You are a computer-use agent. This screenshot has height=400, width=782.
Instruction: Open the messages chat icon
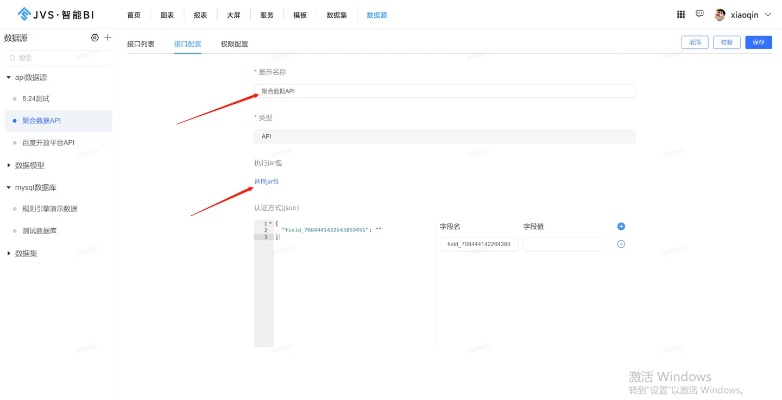pos(700,15)
